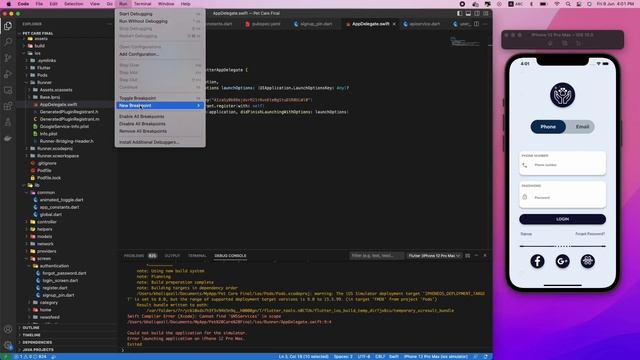Open Accounts icon at activity bar bottom
The width and height of the screenshot is (640, 360).
coord(8,329)
